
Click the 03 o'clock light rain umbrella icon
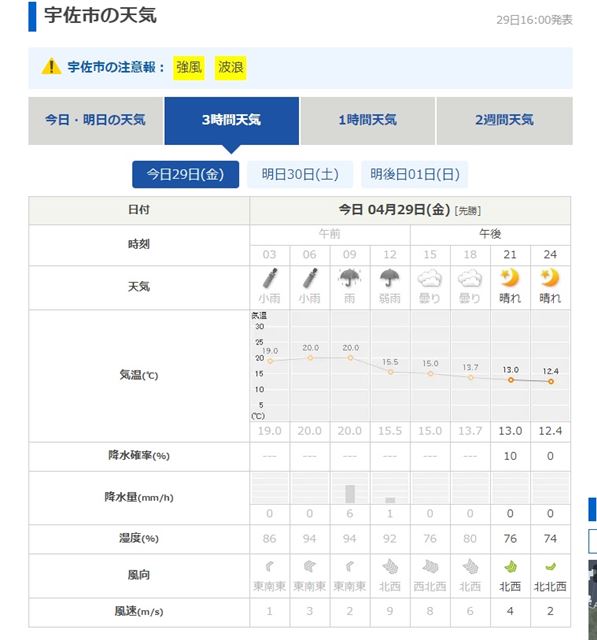(270, 278)
